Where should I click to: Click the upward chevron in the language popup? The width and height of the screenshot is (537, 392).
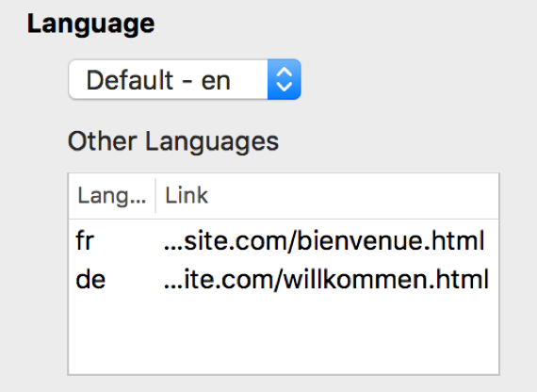pyautogui.click(x=285, y=72)
